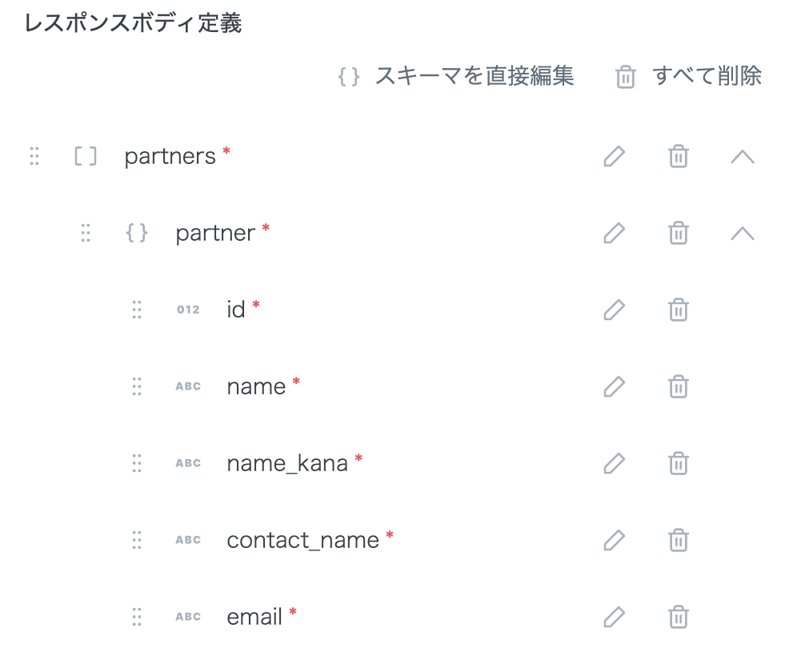This screenshot has height=672, width=797.
Task: Click the pencil edit icon for partners
Action: (614, 156)
